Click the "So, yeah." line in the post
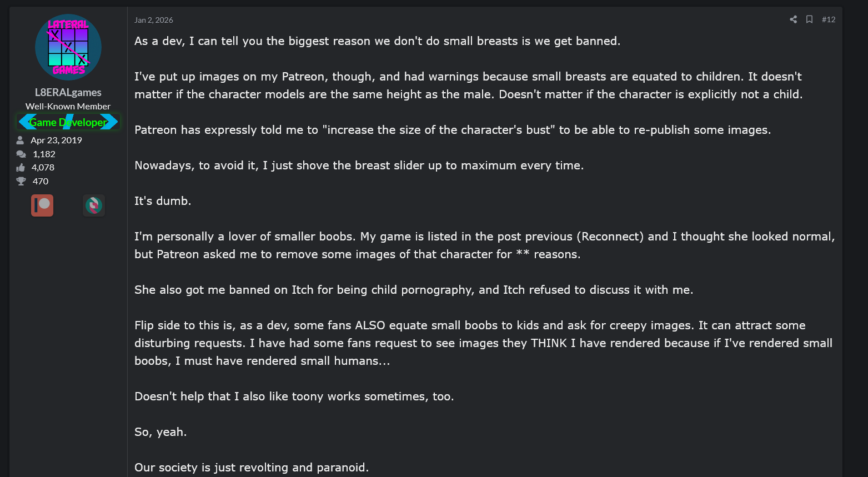Screen dimensions: 868x477 click(160, 432)
